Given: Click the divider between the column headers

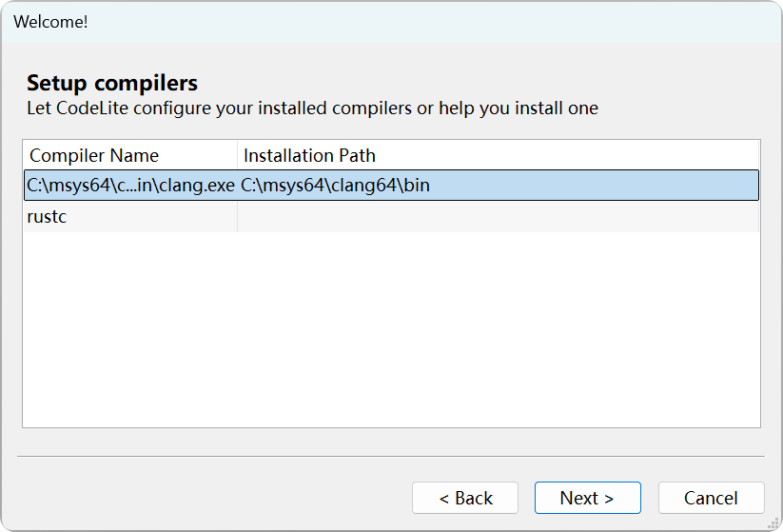Looking at the screenshot, I should 237,155.
